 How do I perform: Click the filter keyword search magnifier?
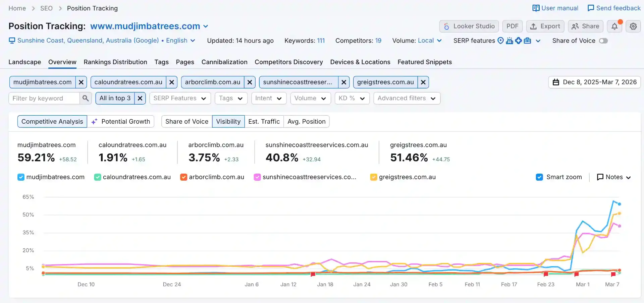(x=86, y=98)
